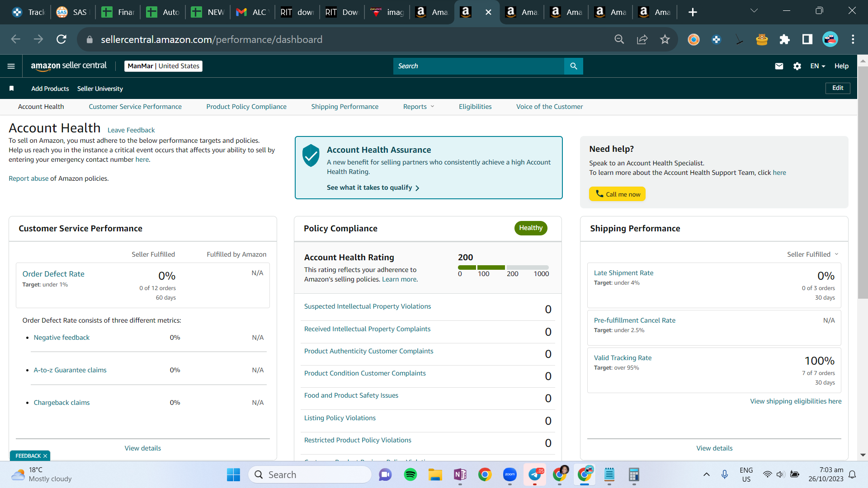Open A-to-z Guarantee claims link
This screenshot has width=868, height=488.
point(70,370)
